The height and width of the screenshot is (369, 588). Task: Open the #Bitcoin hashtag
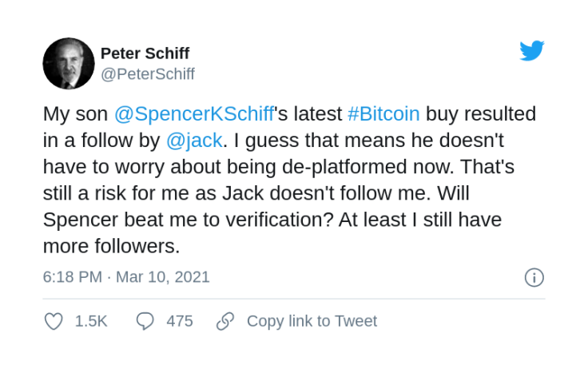383,113
